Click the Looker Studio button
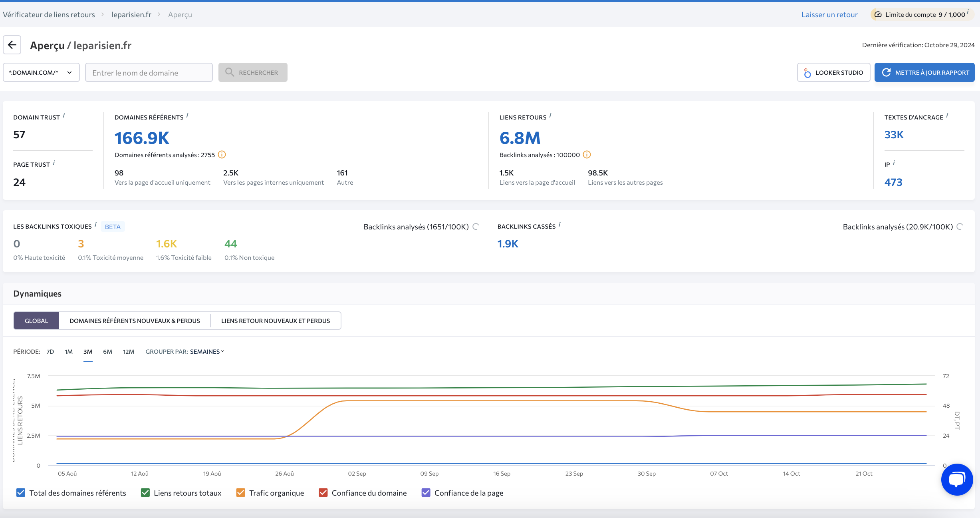The width and height of the screenshot is (980, 518). (833, 72)
